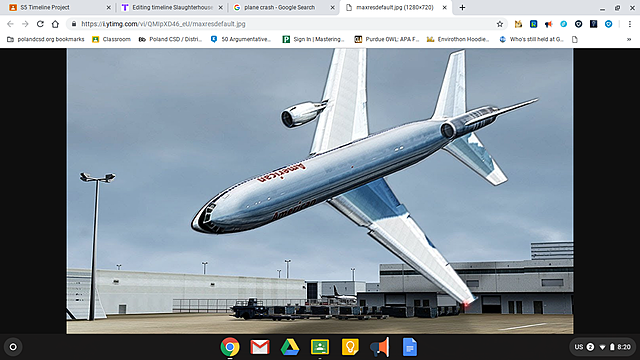Expand the hidden bookmarks overflow chevron
Screen dimensions: 640x360
pos(629,39)
